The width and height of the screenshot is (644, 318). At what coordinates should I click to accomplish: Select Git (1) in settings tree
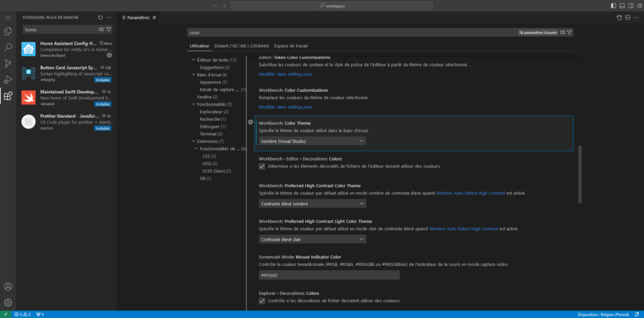pyautogui.click(x=206, y=179)
